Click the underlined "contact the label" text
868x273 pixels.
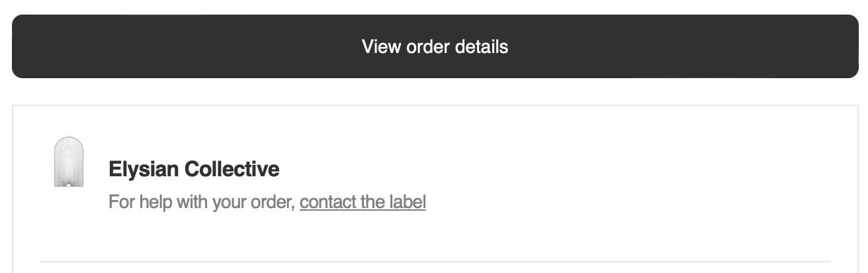[363, 201]
